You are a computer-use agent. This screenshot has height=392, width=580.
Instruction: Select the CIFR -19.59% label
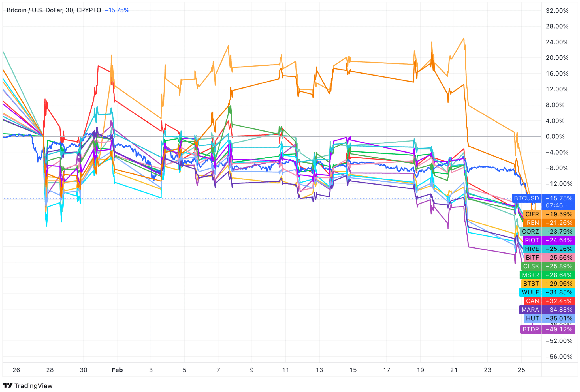[549, 214]
